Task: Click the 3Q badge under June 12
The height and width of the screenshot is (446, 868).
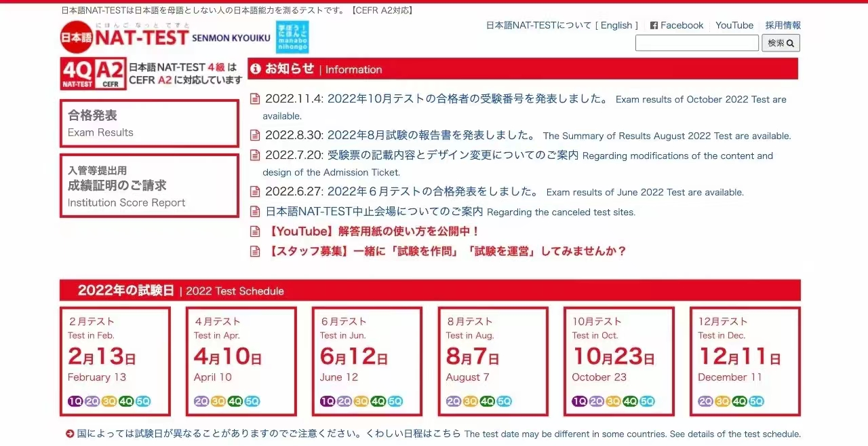Action: point(361,401)
